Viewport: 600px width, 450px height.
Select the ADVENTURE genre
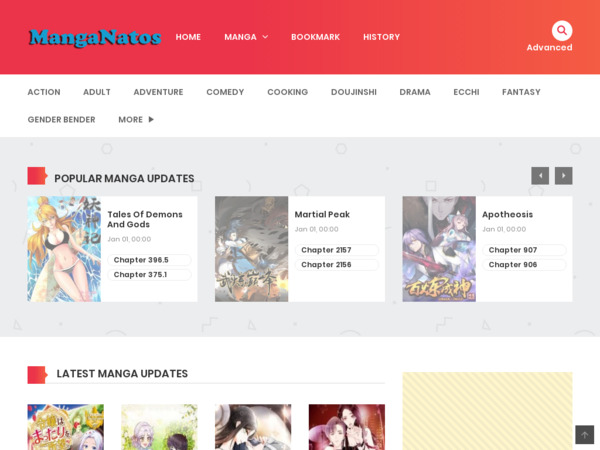pos(158,92)
